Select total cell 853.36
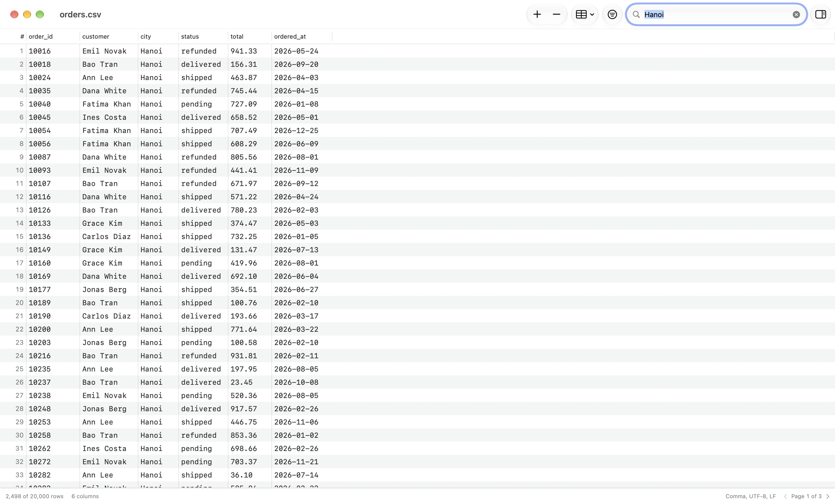The width and height of the screenshot is (835, 504). click(250, 435)
